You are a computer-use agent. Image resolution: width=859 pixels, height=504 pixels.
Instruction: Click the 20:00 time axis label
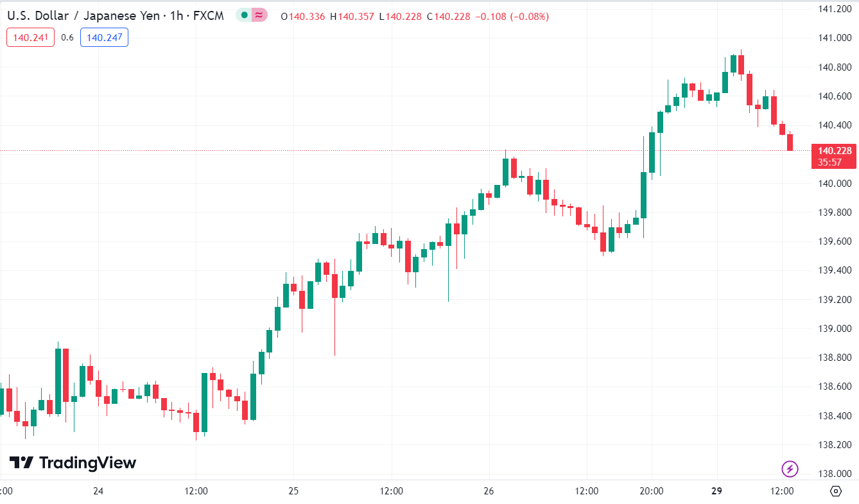[x=651, y=491]
